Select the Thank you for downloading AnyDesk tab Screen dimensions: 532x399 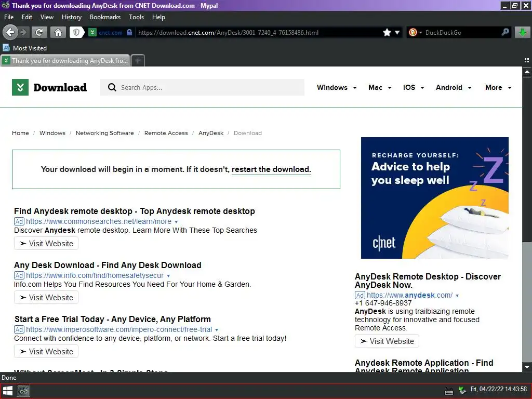point(65,61)
